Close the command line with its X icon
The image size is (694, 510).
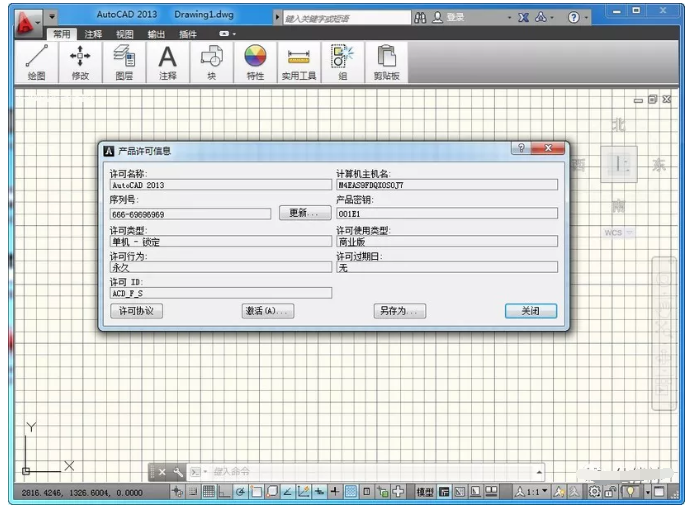point(162,472)
